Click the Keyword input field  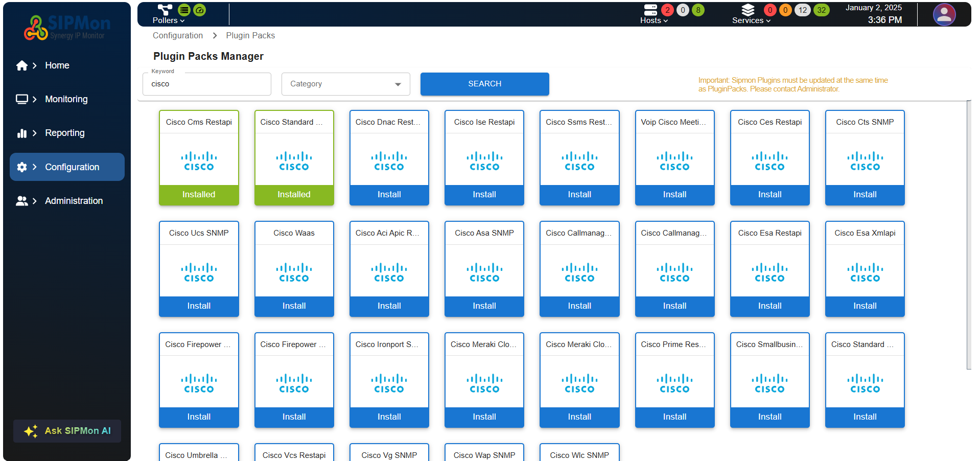point(207,84)
